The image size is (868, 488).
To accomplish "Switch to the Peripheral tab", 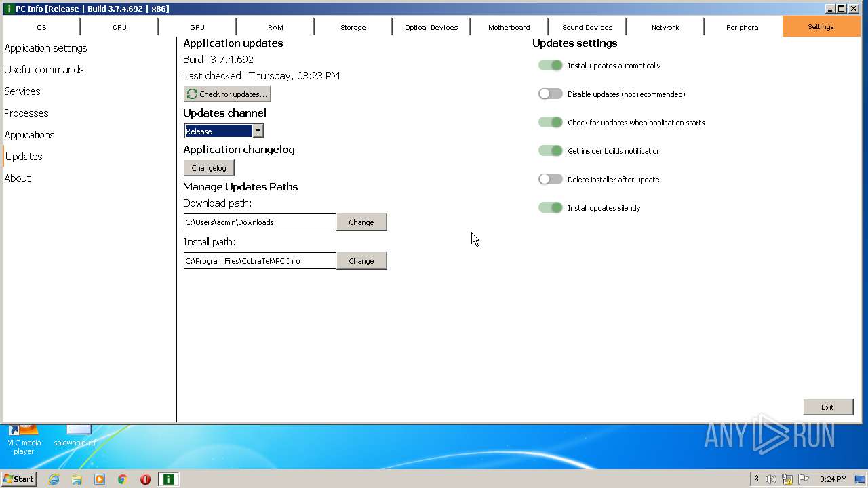I will (x=743, y=27).
